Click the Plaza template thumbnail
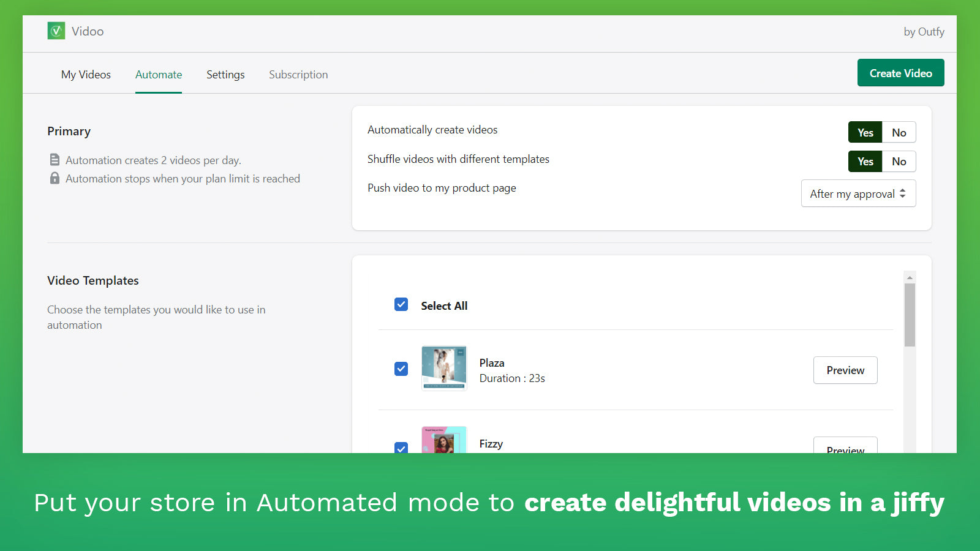980x551 pixels. [x=443, y=369]
